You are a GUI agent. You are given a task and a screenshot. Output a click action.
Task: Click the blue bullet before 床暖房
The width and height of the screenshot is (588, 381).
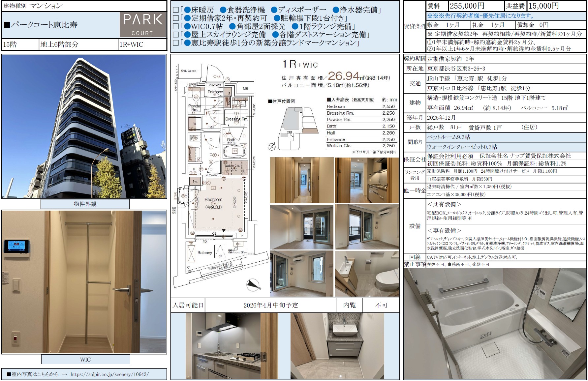(x=187, y=10)
